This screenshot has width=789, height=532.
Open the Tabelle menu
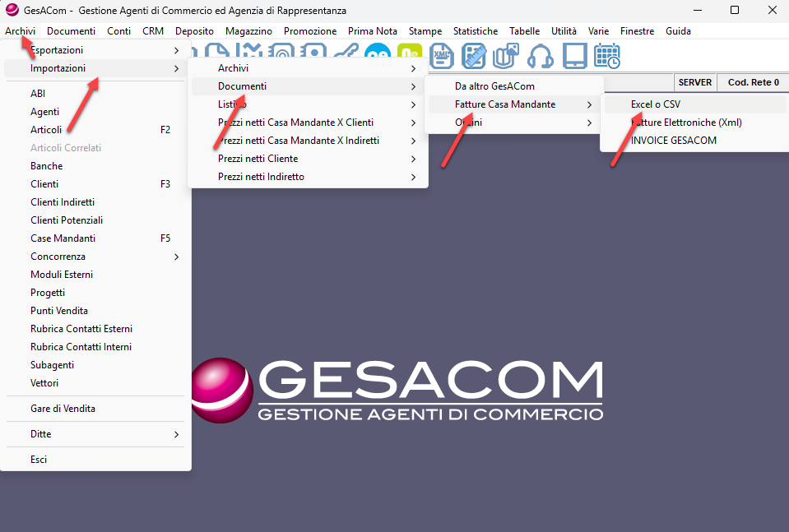coord(524,31)
